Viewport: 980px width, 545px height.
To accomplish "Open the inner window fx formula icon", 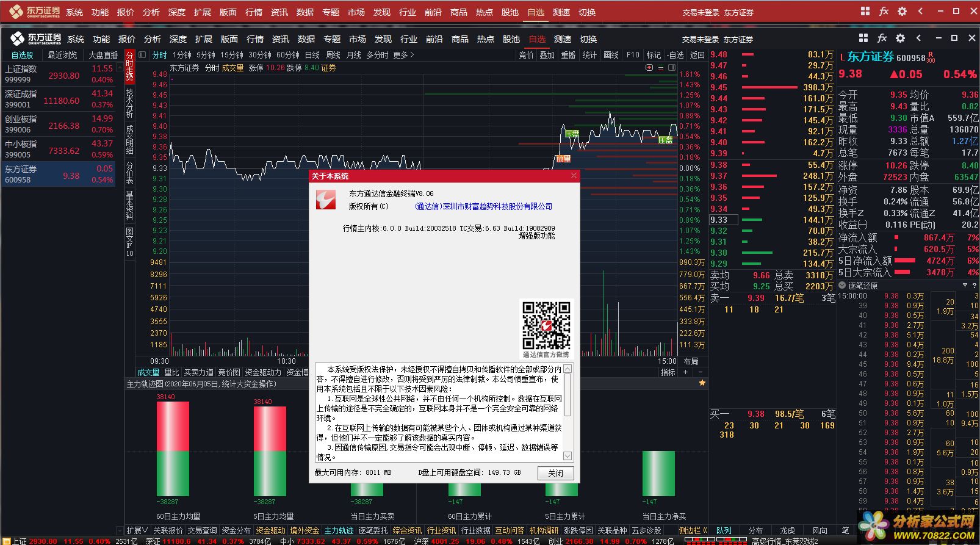I will [x=882, y=38].
